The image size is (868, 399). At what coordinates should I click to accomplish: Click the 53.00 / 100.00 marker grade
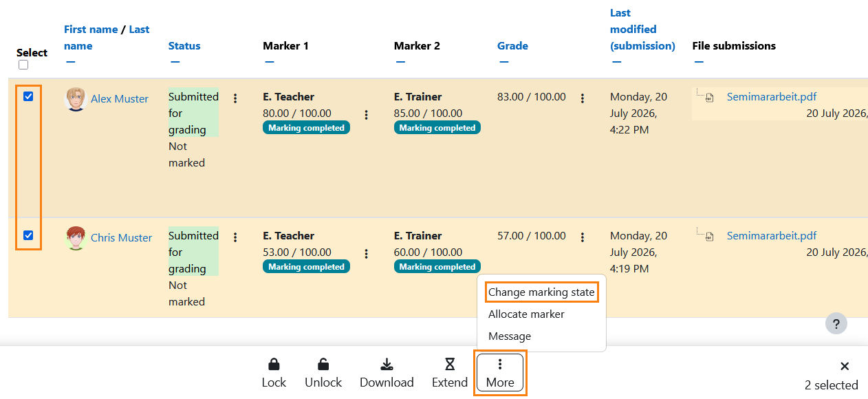point(297,252)
